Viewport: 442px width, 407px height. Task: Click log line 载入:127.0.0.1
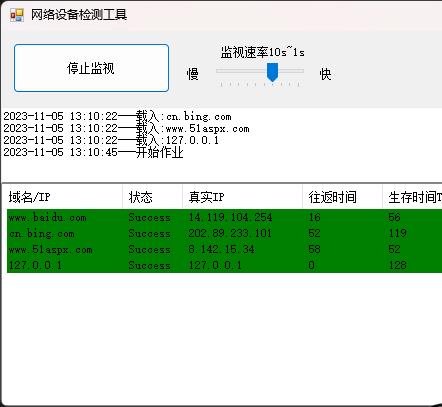pos(111,140)
